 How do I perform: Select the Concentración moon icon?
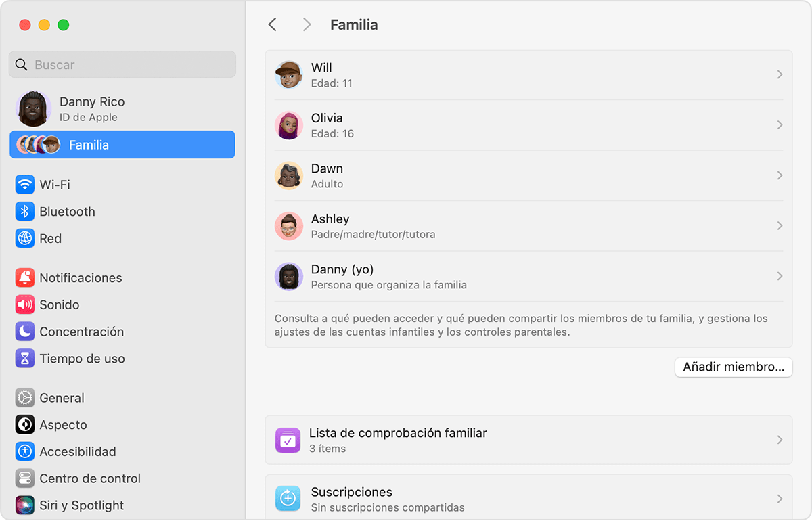tap(24, 332)
